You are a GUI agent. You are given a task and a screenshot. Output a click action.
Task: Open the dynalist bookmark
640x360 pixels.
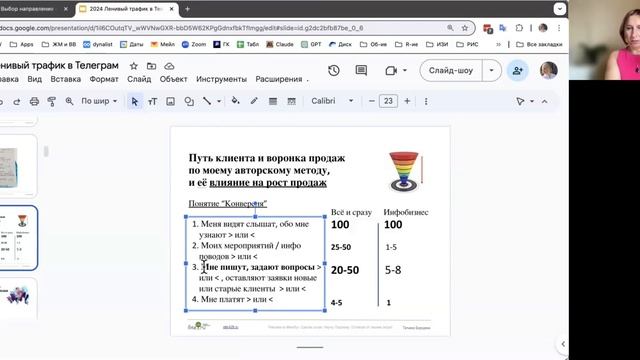point(98,44)
